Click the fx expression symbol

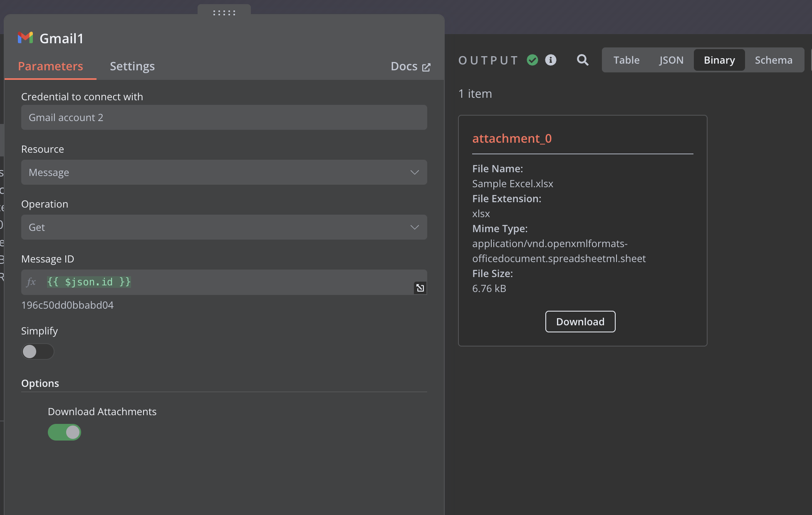tap(32, 282)
